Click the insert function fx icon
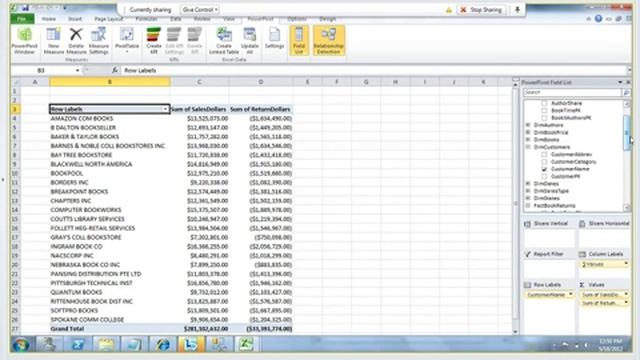Screen dimensions: 640x360 pyautogui.click(x=115, y=70)
